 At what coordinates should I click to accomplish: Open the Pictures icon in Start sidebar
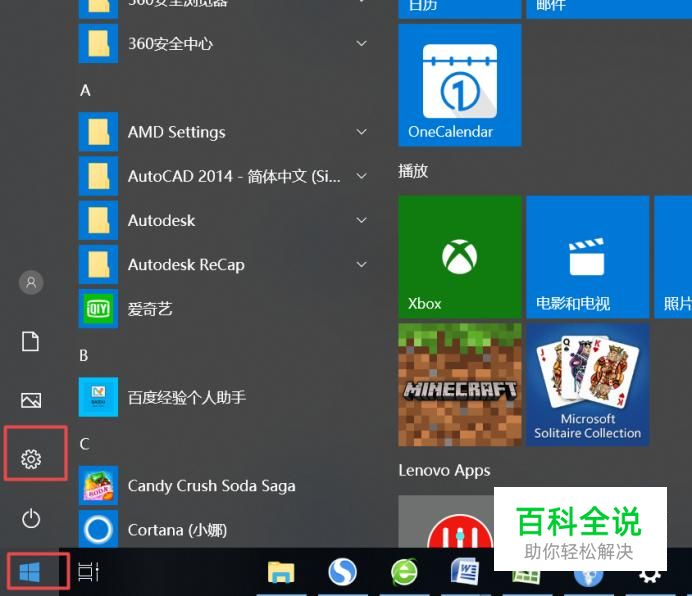tap(31, 400)
